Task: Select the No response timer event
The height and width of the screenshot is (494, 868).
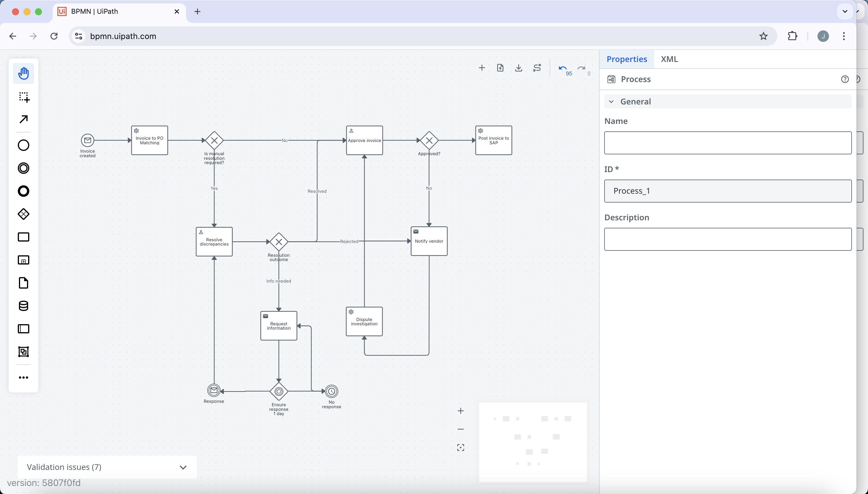Action: [332, 391]
